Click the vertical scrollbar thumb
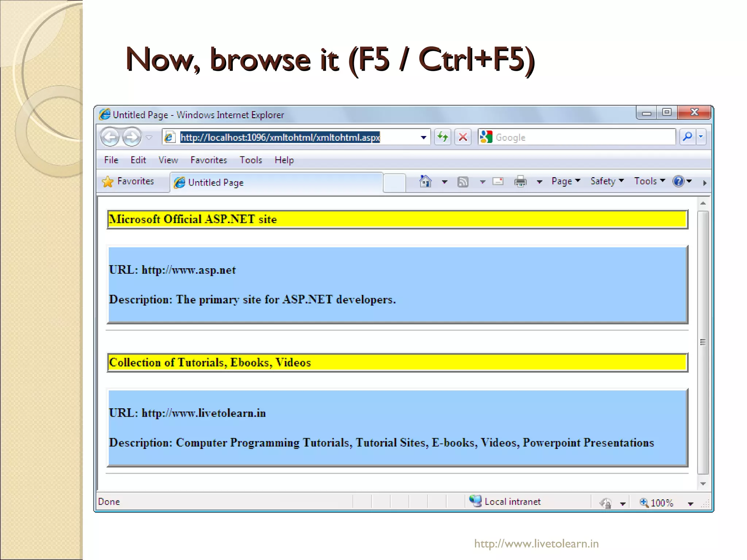 703,342
